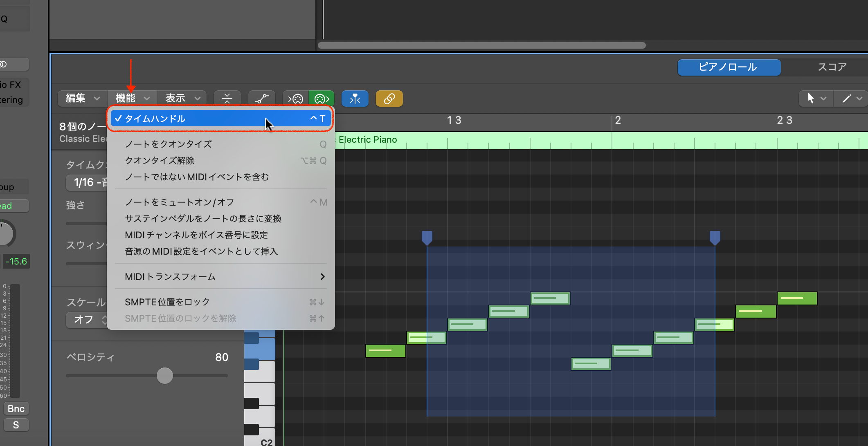This screenshot has width=868, height=446.
Task: Open the pointer tool menu
Action: [x=816, y=99]
